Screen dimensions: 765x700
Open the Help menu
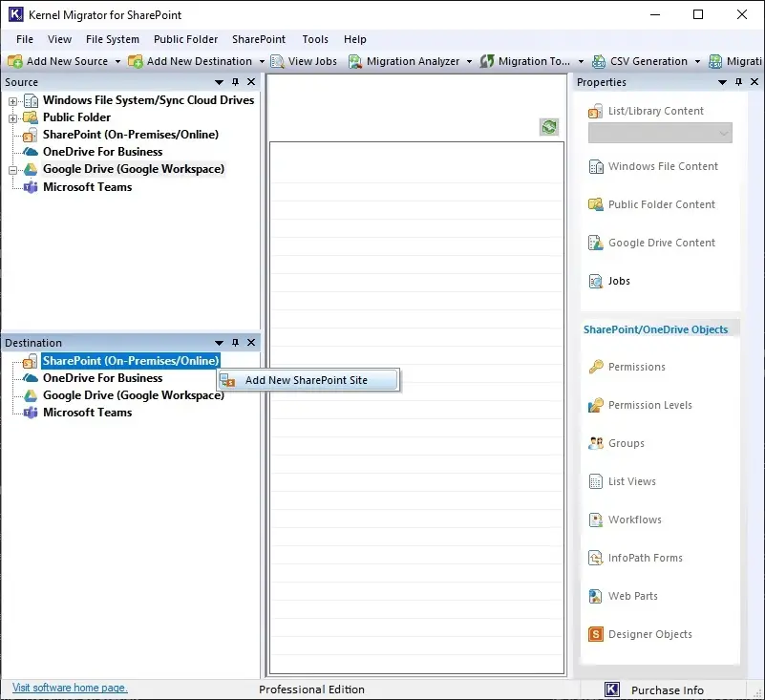click(355, 39)
